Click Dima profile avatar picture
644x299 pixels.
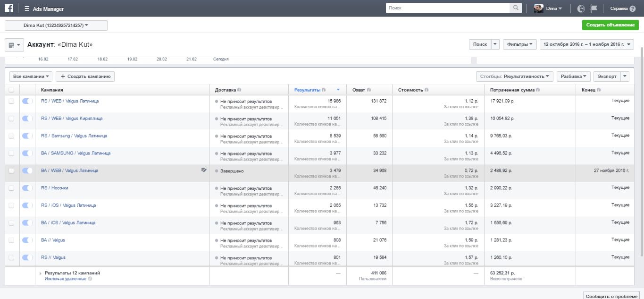click(539, 9)
